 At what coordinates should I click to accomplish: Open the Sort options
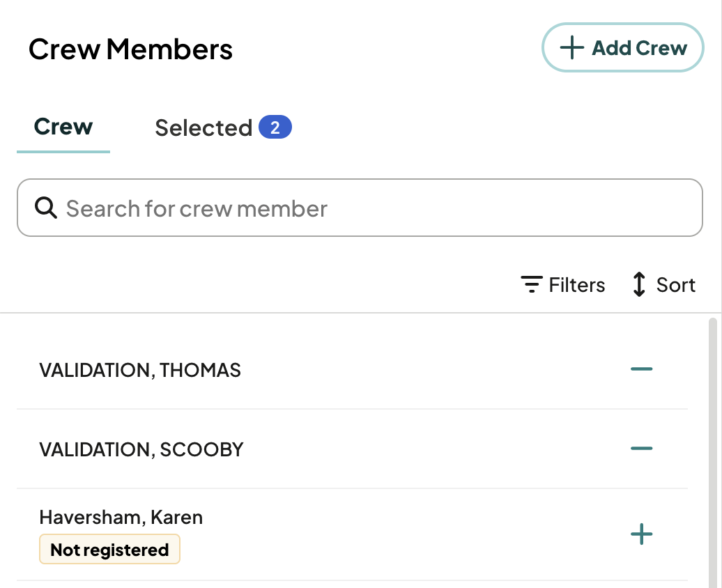tap(663, 284)
